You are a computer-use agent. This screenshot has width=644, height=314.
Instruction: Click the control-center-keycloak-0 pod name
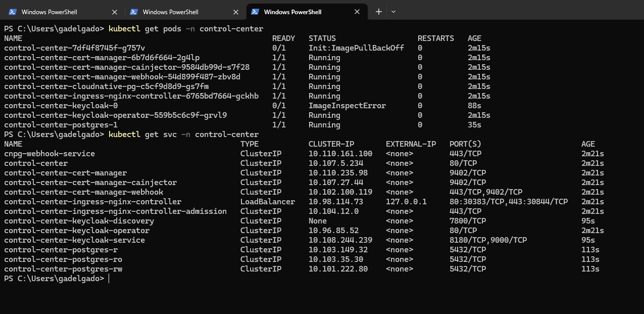point(61,106)
